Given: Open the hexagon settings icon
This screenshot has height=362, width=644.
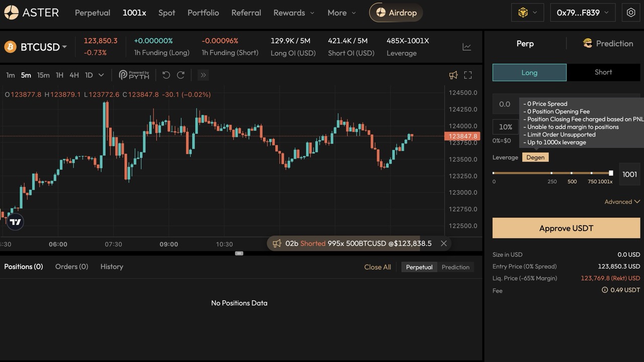Looking at the screenshot, I should coord(631,13).
